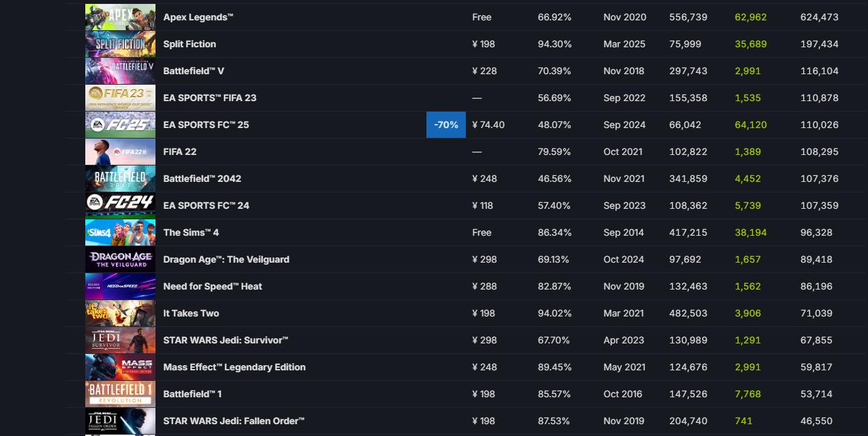Open STAR WARS Jedi: Fallen Order link
This screenshot has width=868, height=436.
pyautogui.click(x=234, y=421)
